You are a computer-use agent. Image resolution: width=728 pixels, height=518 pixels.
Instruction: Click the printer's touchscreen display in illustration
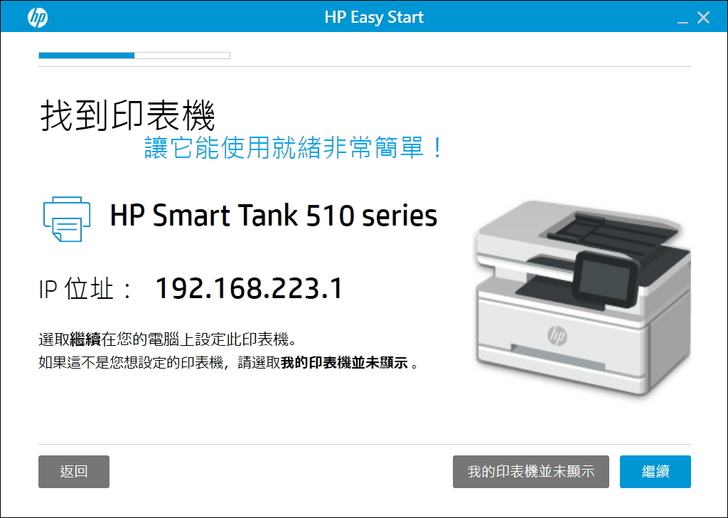[x=605, y=278]
